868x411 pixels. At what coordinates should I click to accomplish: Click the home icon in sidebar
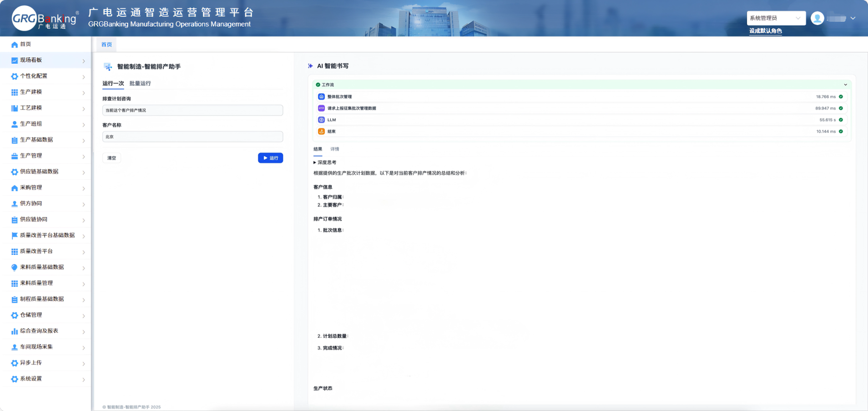tap(15, 45)
